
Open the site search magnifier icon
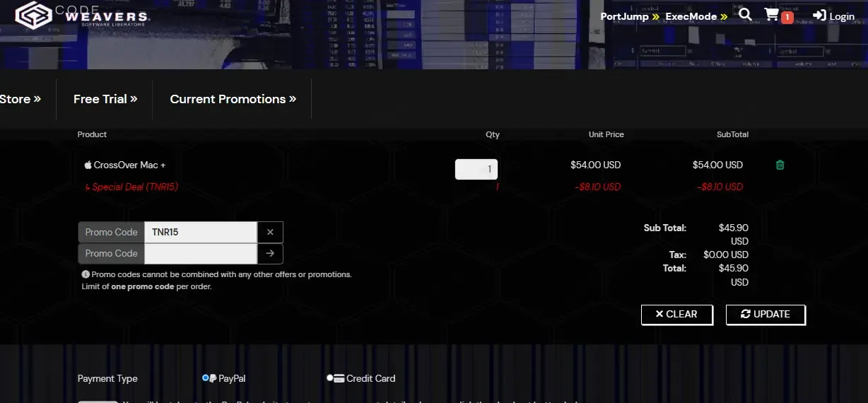[x=745, y=15]
